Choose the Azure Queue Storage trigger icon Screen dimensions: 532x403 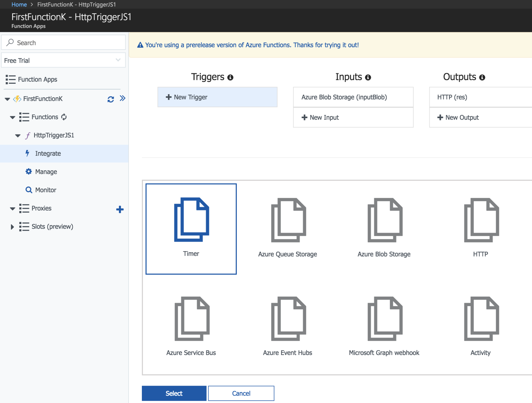point(288,220)
